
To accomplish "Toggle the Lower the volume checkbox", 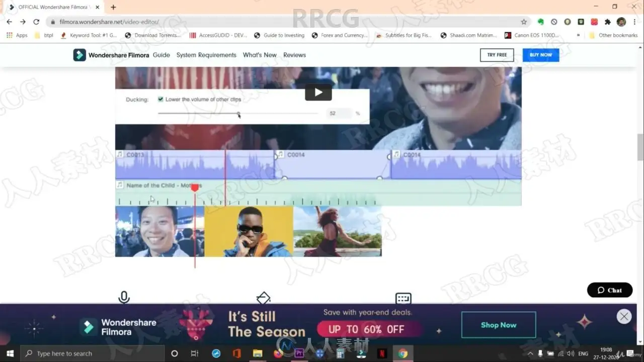I will [x=160, y=99].
